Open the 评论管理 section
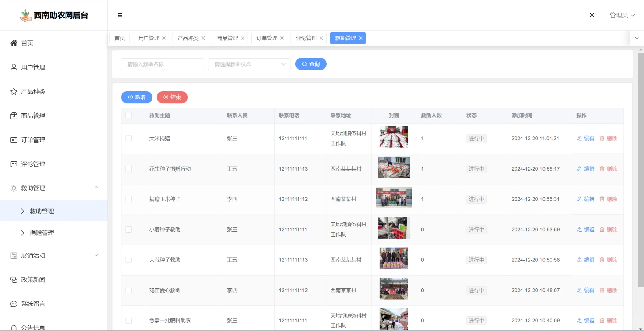The image size is (644, 331). pos(33,164)
